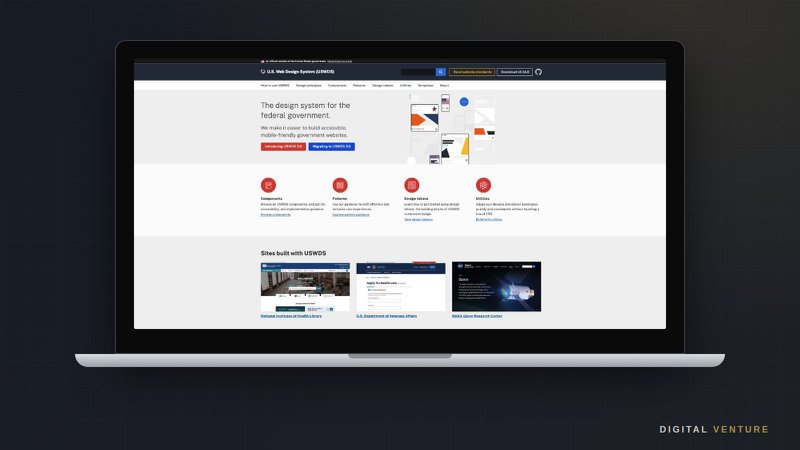
Task: Open the GitHub icon in header
Action: 538,72
